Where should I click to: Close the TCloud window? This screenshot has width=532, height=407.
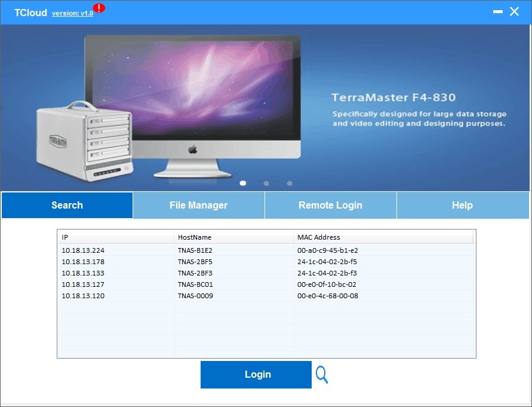point(514,11)
